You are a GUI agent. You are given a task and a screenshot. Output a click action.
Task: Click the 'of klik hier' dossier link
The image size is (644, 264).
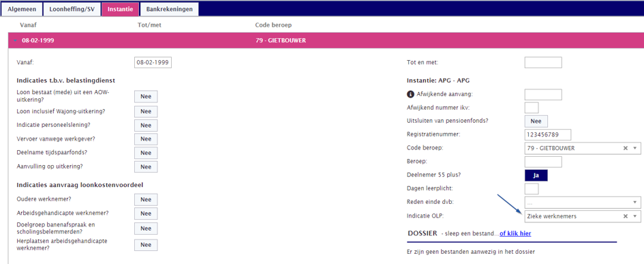pyautogui.click(x=515, y=233)
